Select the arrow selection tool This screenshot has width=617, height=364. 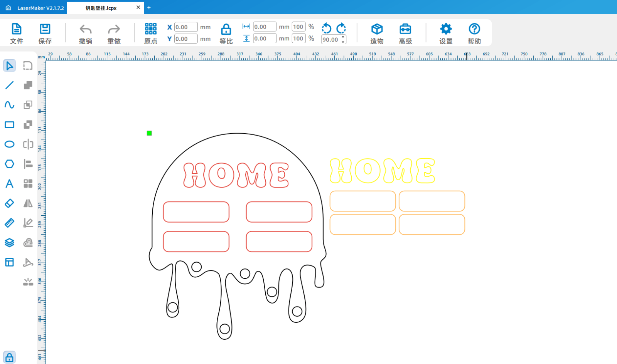point(10,66)
